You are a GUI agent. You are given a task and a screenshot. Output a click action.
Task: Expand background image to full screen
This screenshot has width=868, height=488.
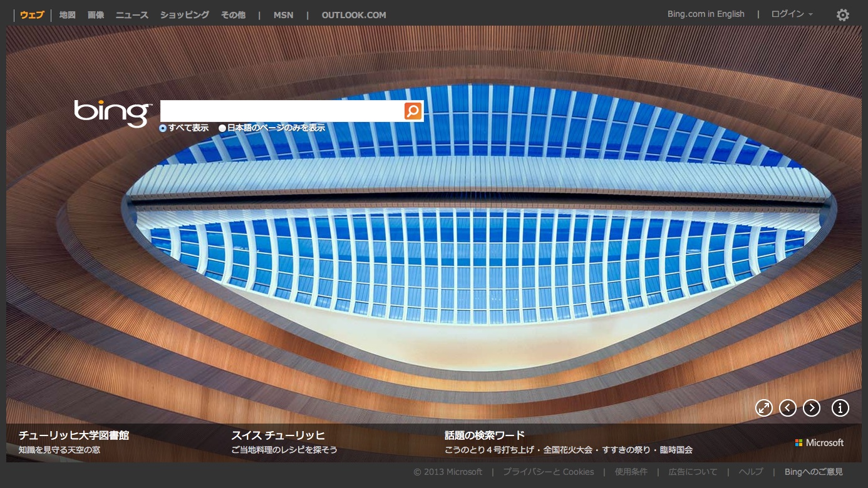[x=763, y=408]
